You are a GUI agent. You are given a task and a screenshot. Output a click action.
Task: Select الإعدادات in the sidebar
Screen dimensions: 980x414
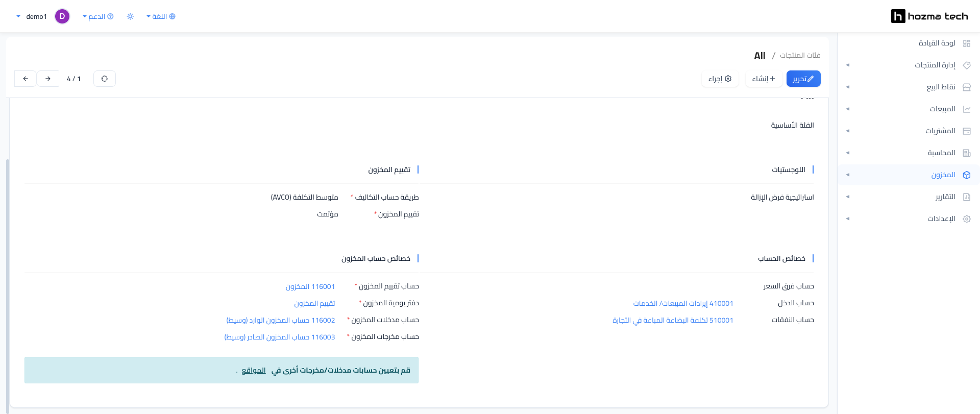coord(942,219)
